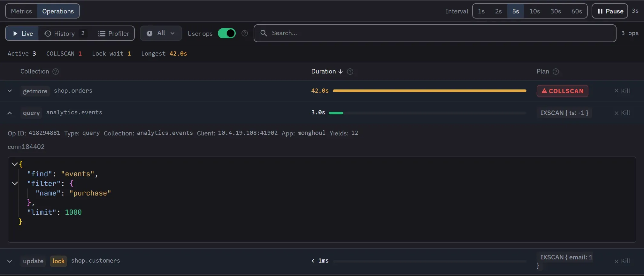Focus the Search operations field
Viewport: 644px width, 276px height.
[x=435, y=33]
